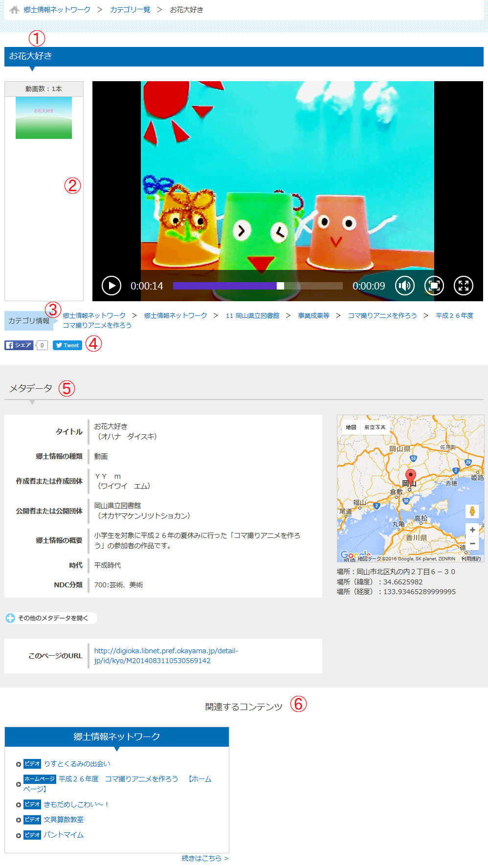This screenshot has height=868, width=488.
Task: Expand その他のメタデータを開く
Action: (51, 618)
